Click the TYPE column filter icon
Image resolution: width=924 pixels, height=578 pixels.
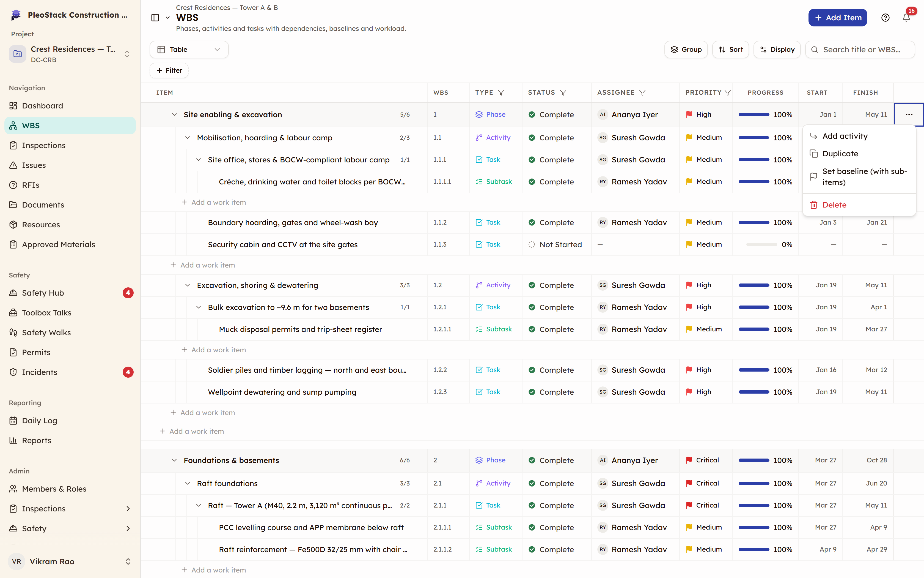[x=501, y=92]
